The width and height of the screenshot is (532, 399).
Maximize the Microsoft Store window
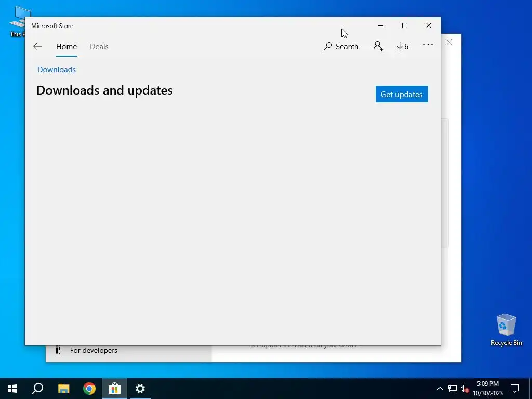coord(404,25)
